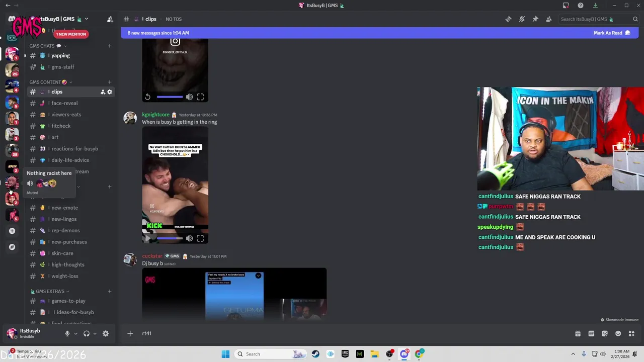644x362 pixels.
Task: Click the 1 NEW MENTION pill
Action: [x=71, y=34]
